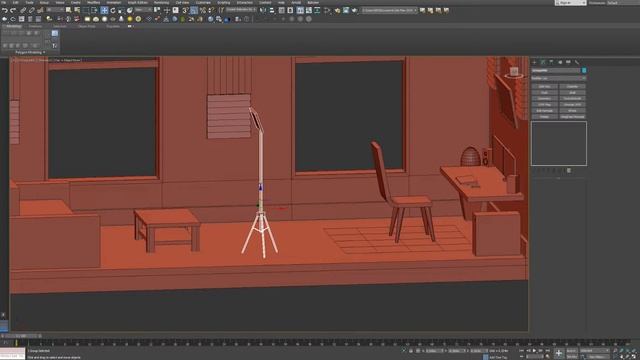Maximize the viewport with bottom-right toggle
This screenshot has width=640, height=360.
point(635,357)
